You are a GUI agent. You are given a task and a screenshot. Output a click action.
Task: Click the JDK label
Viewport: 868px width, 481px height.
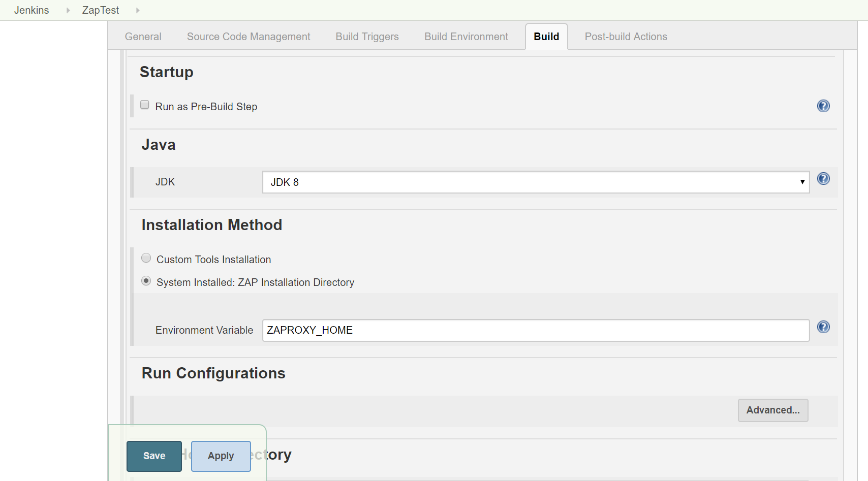coord(165,182)
